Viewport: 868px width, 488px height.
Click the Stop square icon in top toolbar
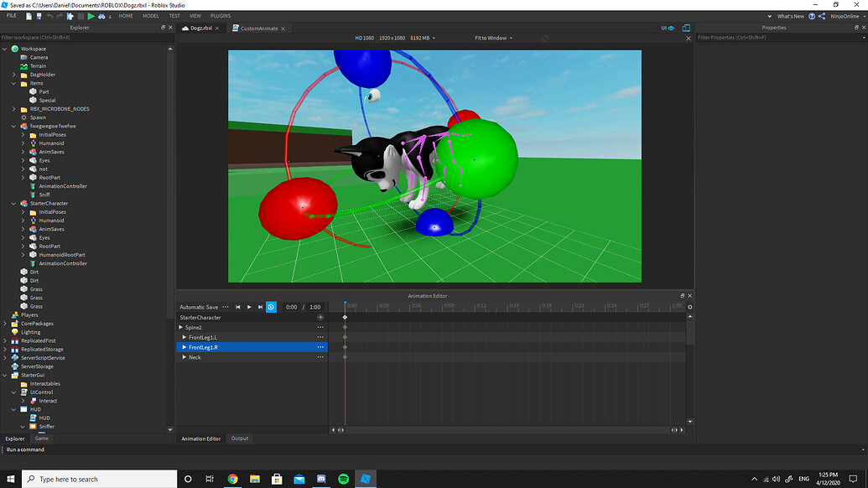click(x=81, y=16)
